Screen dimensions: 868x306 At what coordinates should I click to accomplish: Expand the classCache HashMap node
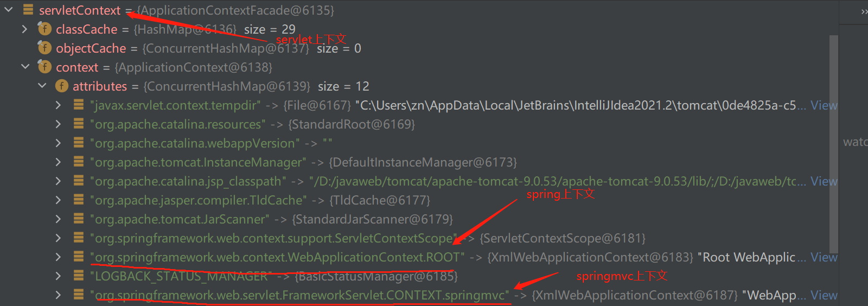[24, 29]
